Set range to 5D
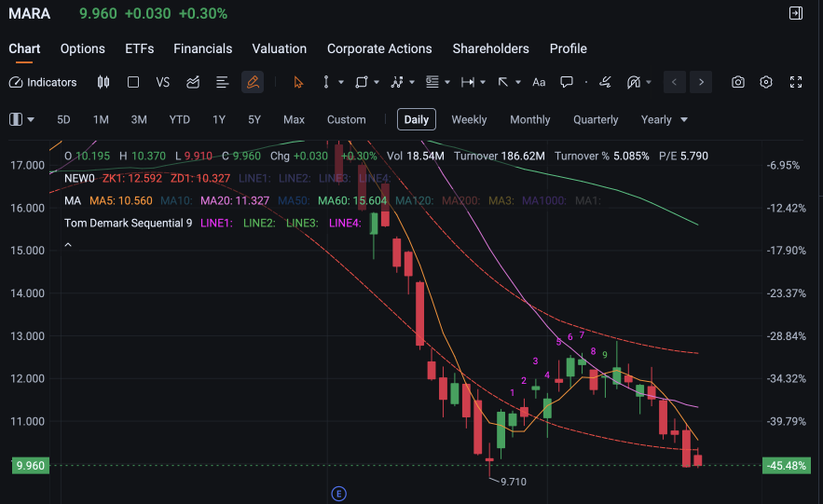This screenshot has height=504, width=823. [x=63, y=119]
